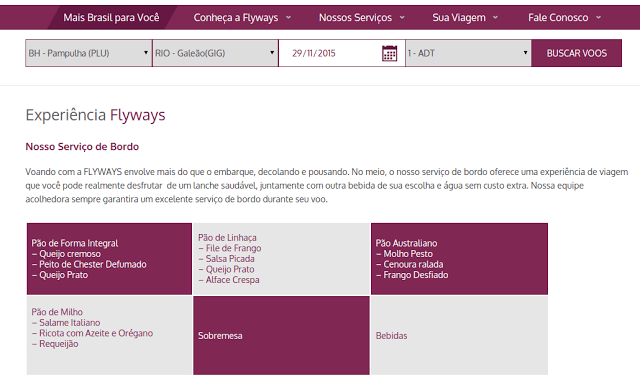Click the text Salame Italiano

[x=69, y=322]
